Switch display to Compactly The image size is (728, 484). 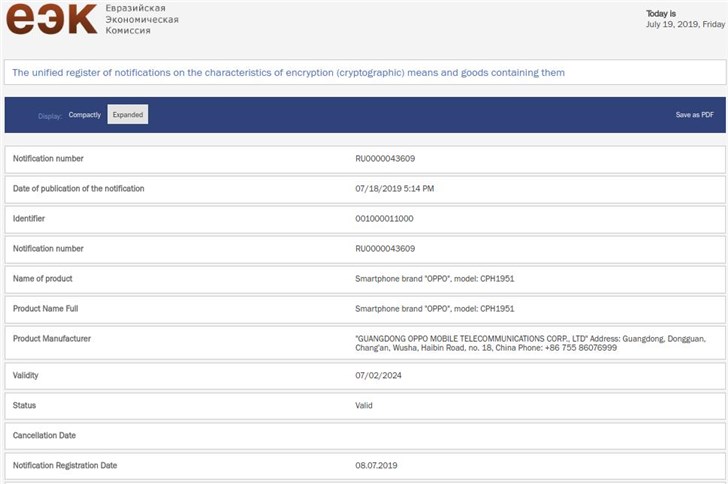coord(84,115)
